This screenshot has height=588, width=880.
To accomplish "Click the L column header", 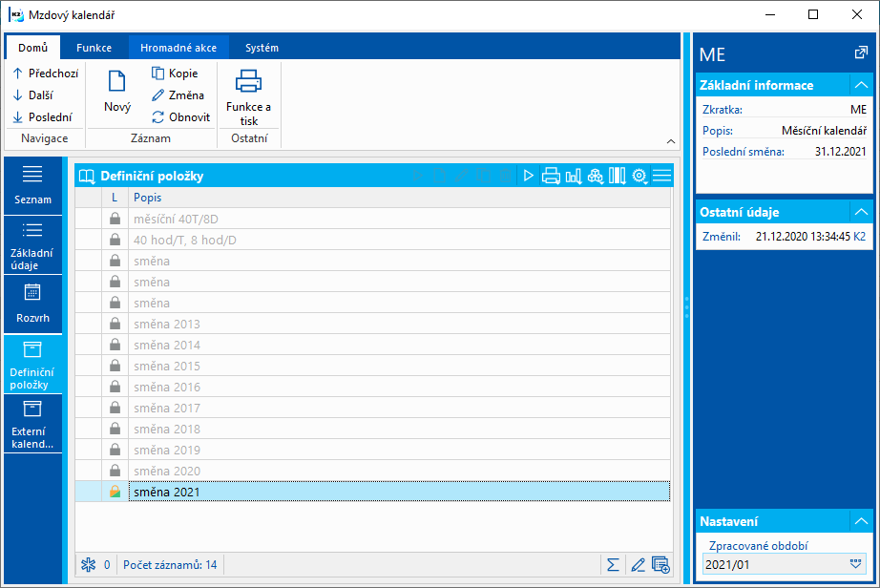I will [115, 198].
